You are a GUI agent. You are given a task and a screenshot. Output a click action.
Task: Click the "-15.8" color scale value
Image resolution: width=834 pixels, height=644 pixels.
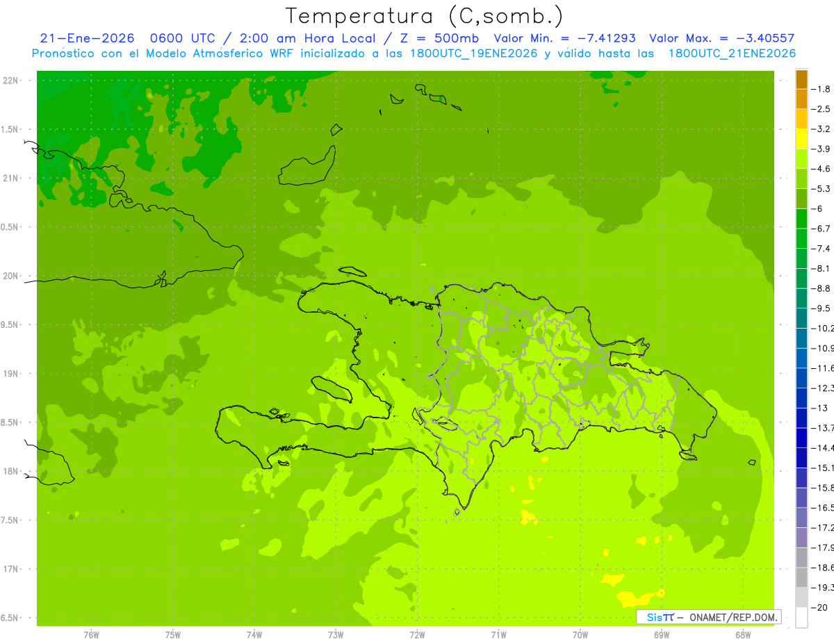pos(823,488)
